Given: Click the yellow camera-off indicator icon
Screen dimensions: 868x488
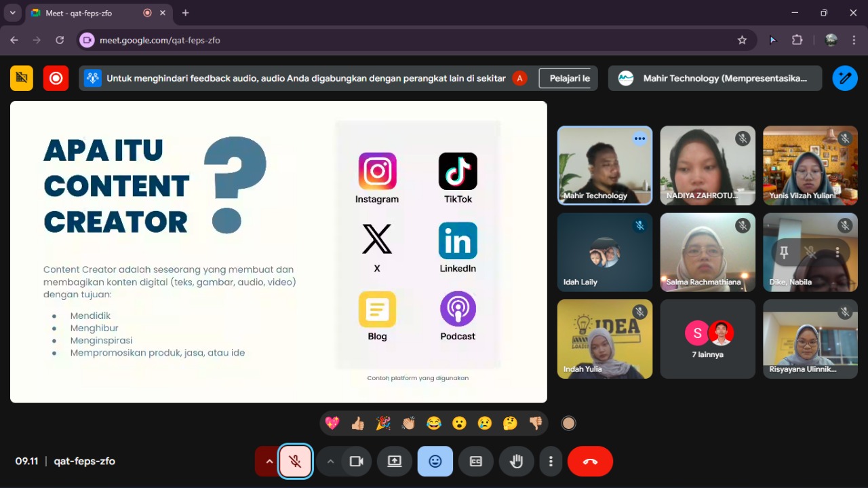Looking at the screenshot, I should click(x=22, y=78).
